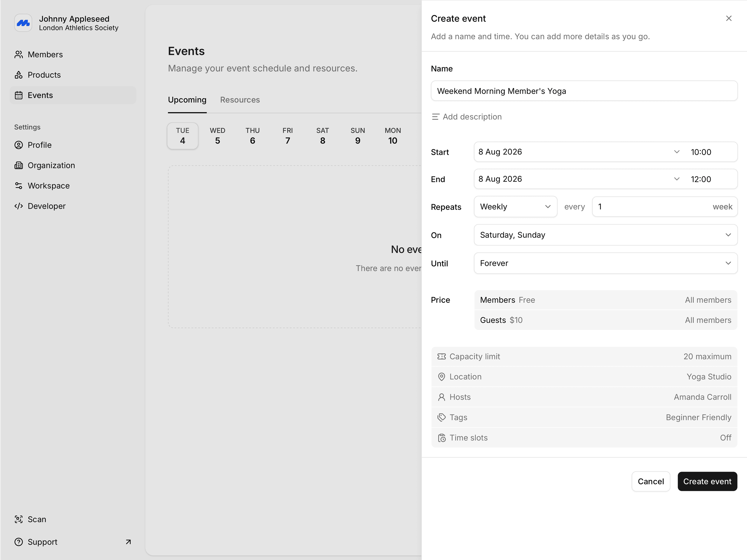Click the Create event button
This screenshot has height=560, width=747.
click(x=707, y=481)
